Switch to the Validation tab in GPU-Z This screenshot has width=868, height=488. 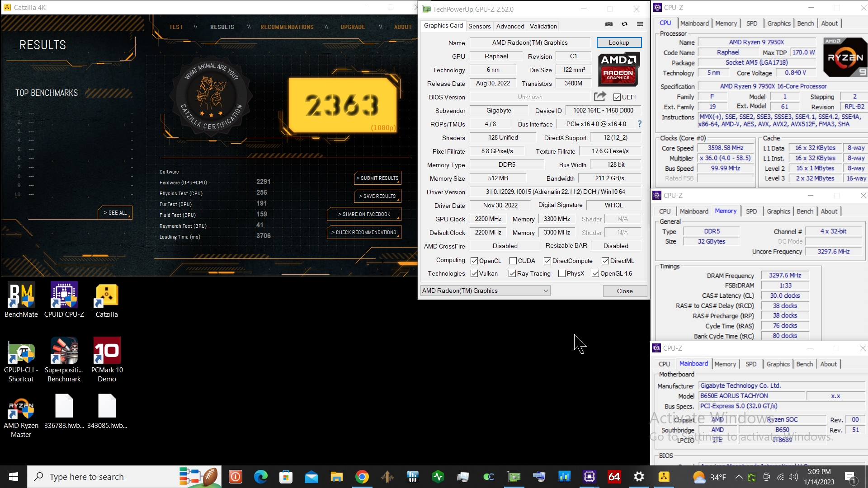[x=543, y=26]
